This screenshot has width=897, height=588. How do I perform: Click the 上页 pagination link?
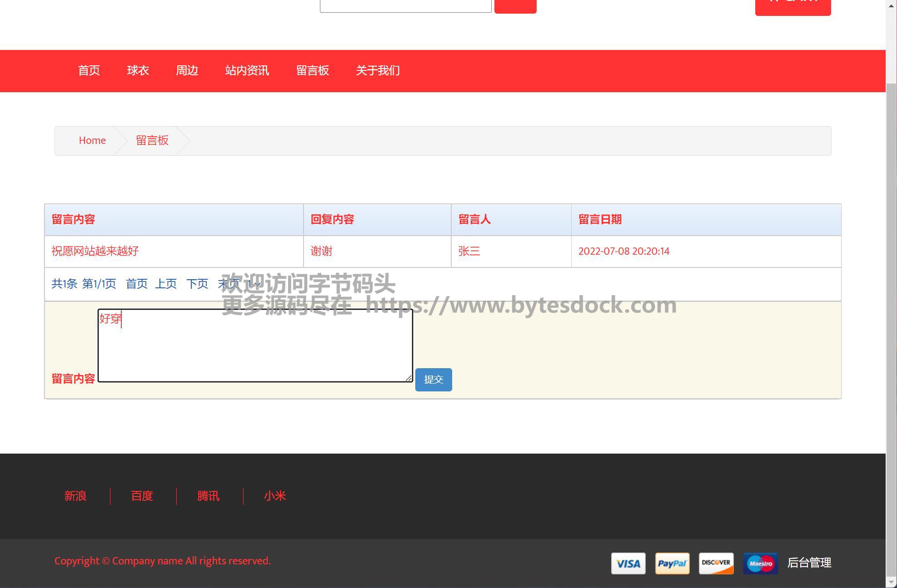(x=166, y=284)
